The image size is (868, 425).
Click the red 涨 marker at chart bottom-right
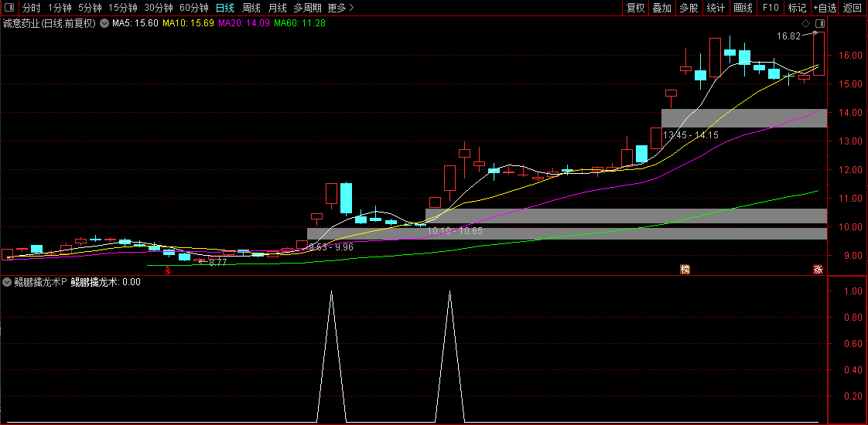[x=817, y=269]
